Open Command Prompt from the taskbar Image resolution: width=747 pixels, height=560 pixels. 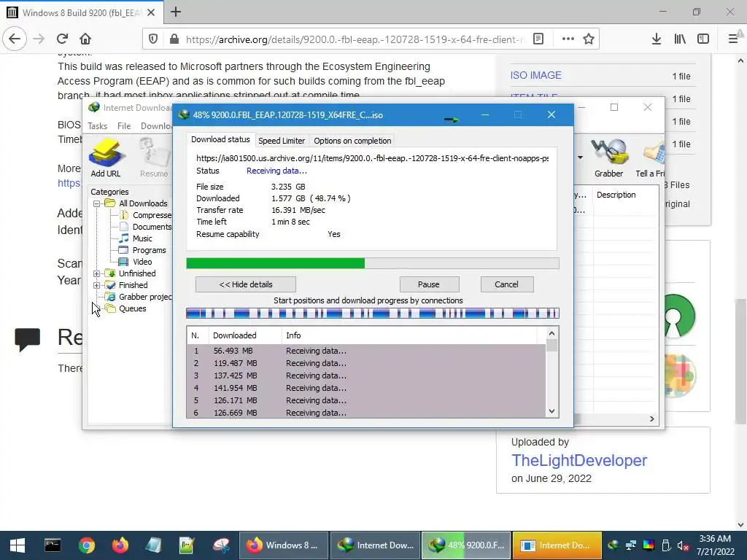pos(53,545)
